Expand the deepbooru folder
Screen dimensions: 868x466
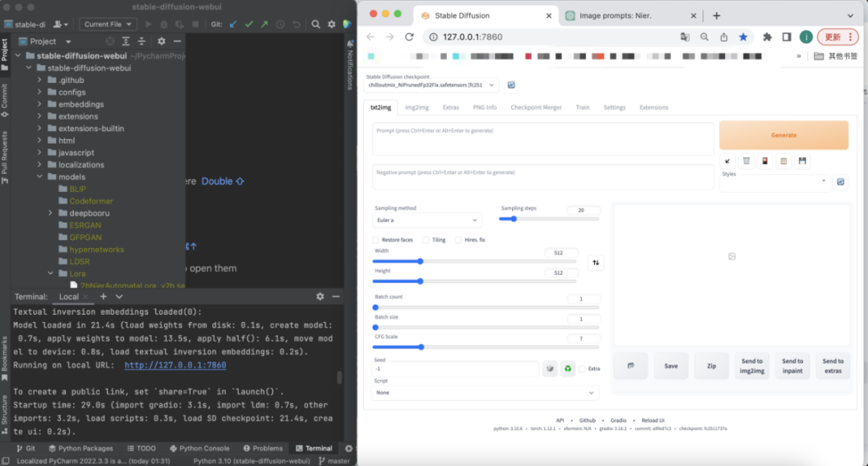point(51,213)
